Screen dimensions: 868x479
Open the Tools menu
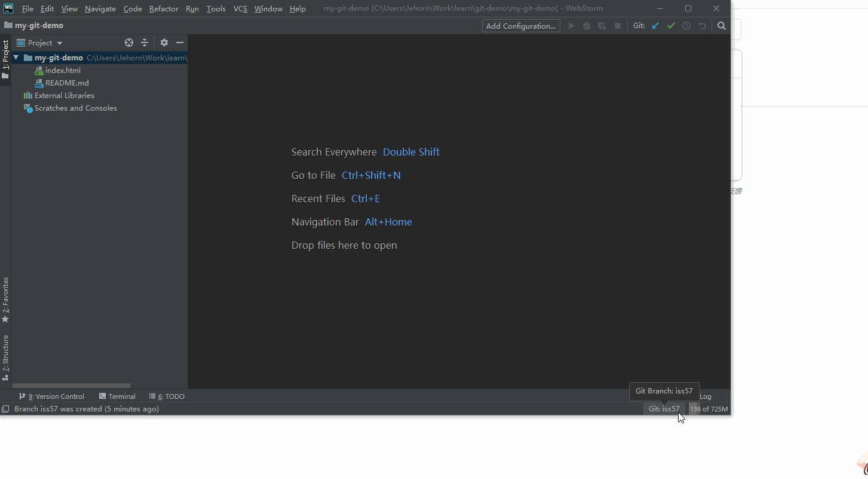pyautogui.click(x=216, y=8)
